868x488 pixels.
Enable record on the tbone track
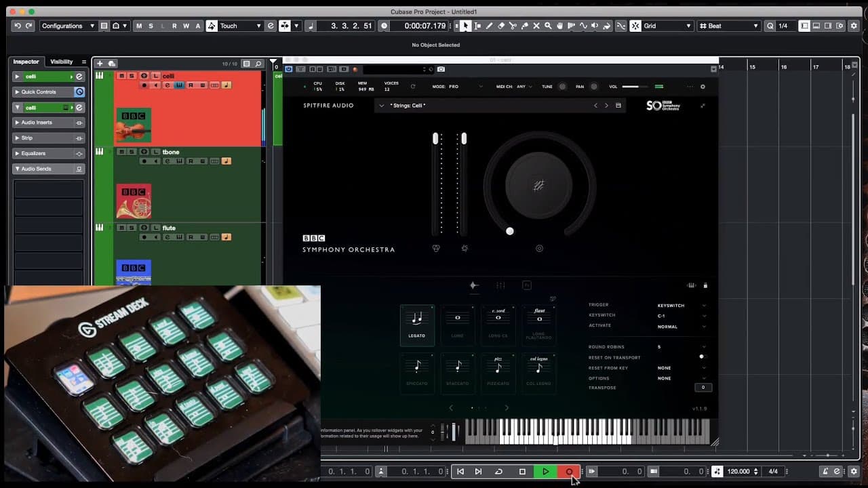point(144,161)
